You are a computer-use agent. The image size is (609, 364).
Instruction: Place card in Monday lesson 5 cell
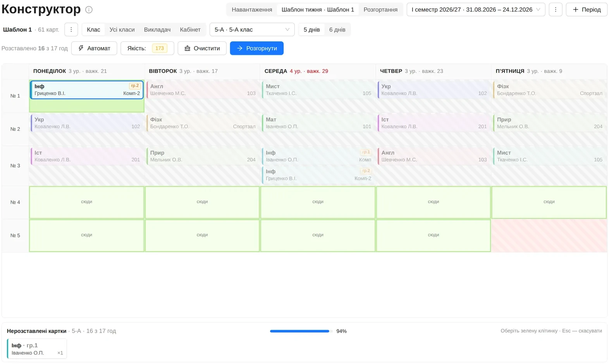(87, 236)
